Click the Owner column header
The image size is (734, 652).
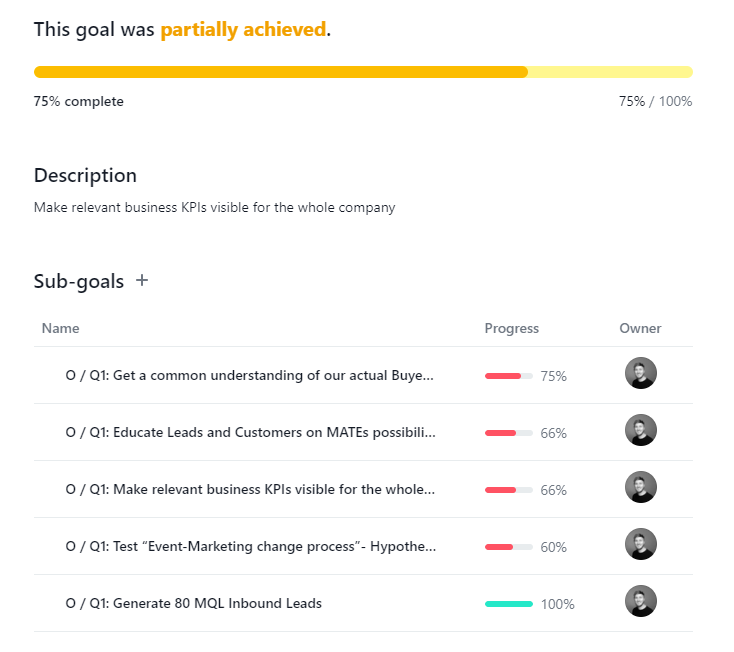pos(640,328)
